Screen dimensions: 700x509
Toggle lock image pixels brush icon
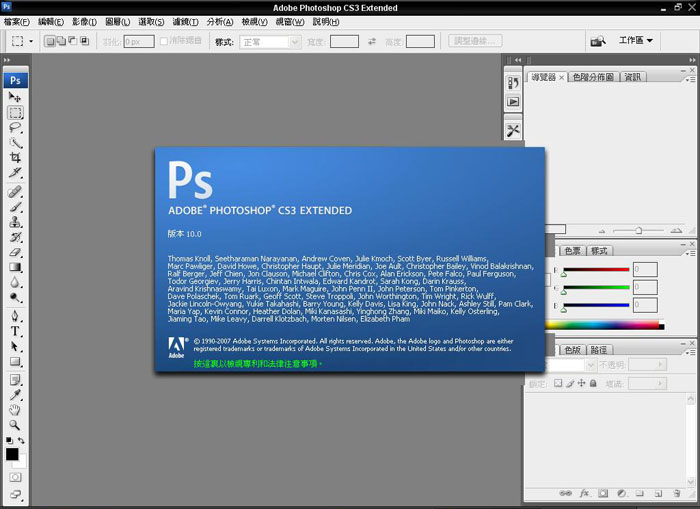point(570,383)
